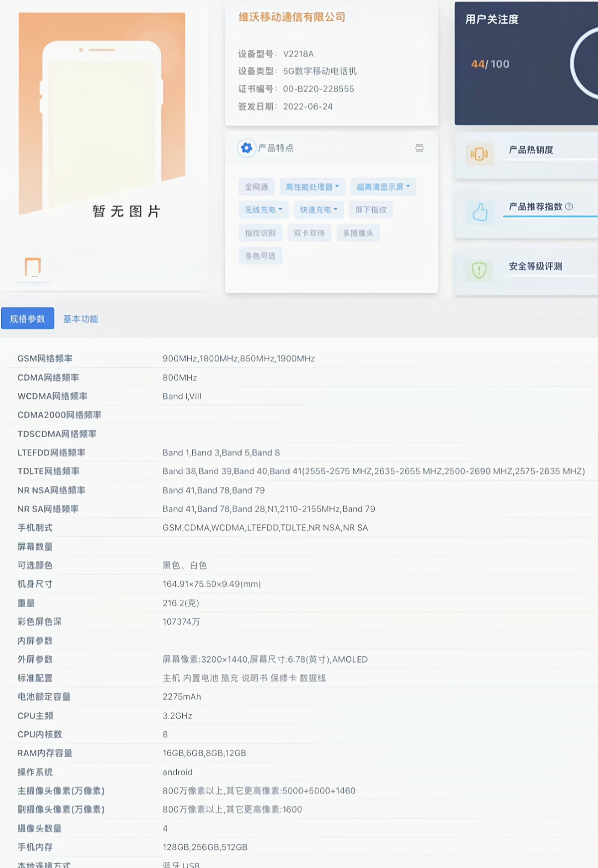Open the 产品特点 settings gear icon

[246, 148]
